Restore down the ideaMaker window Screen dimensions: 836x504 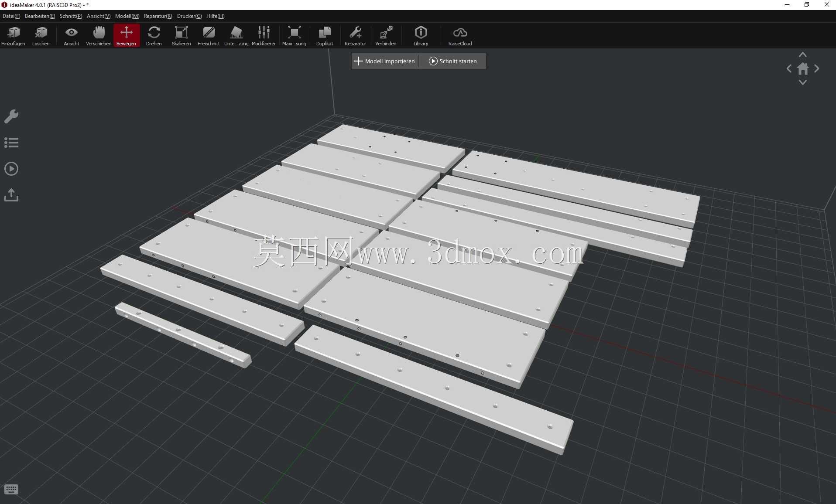807,5
